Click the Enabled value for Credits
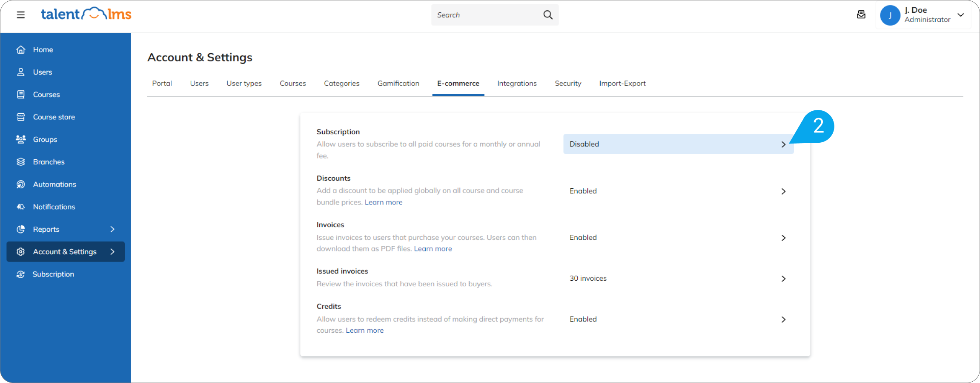Screen dimensions: 980x383 (583, 319)
